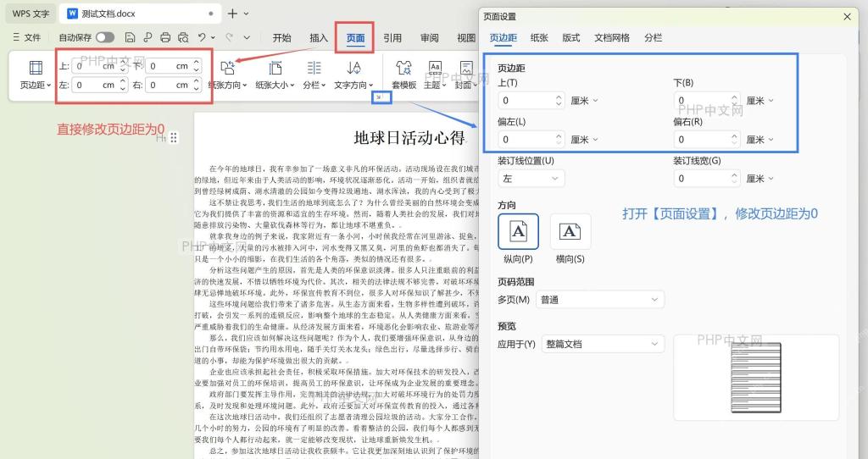Viewport: 868px width, 459px height.
Task: Click ribbon left margin 左 field
Action: pyautogui.click(x=100, y=85)
